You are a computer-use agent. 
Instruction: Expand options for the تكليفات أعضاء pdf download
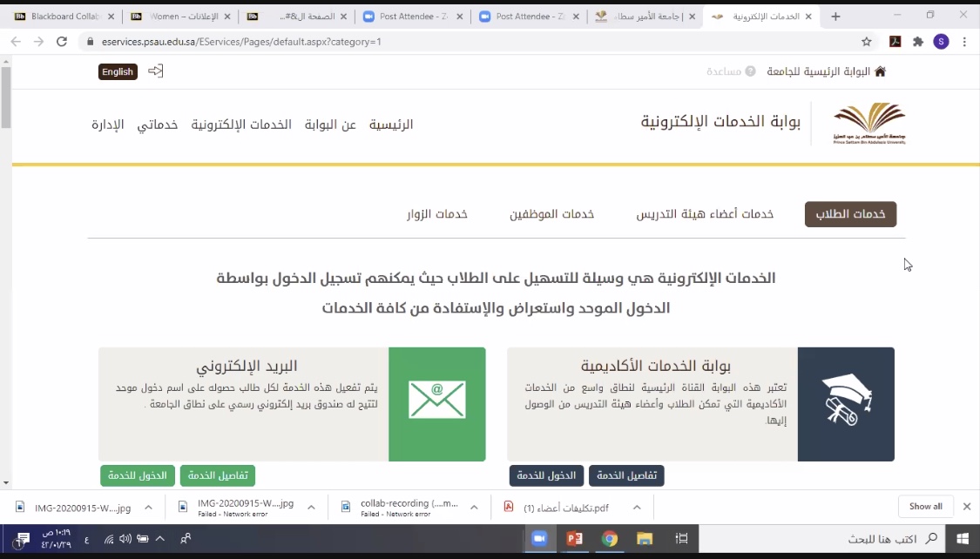(x=637, y=508)
